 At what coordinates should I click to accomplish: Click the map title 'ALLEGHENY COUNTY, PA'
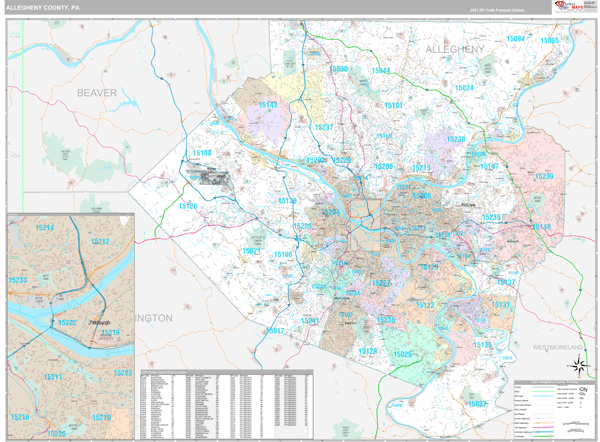(x=42, y=7)
